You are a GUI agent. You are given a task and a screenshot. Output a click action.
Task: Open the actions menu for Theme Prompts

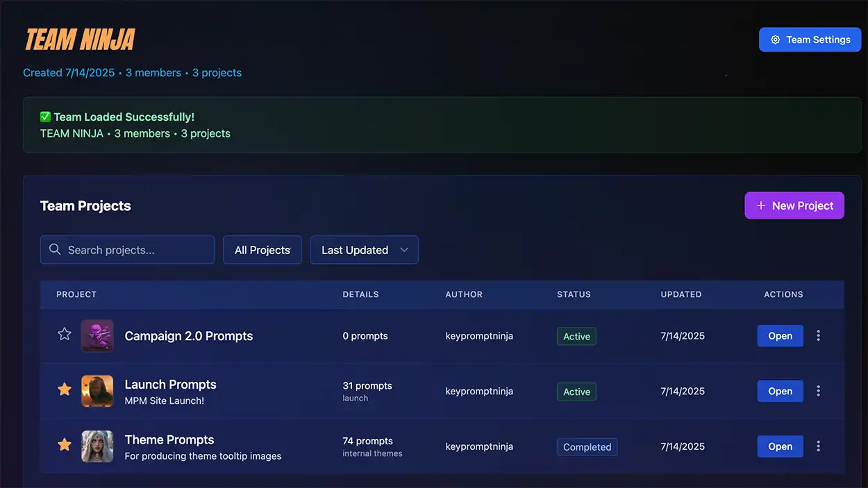tap(818, 446)
